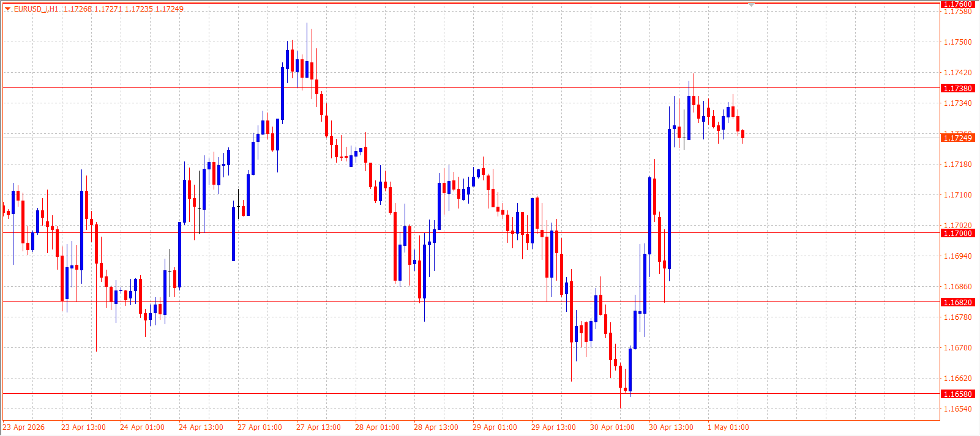This screenshot has height=436, width=980.
Task: Click the red 1.16580 price label
Action: (x=957, y=394)
